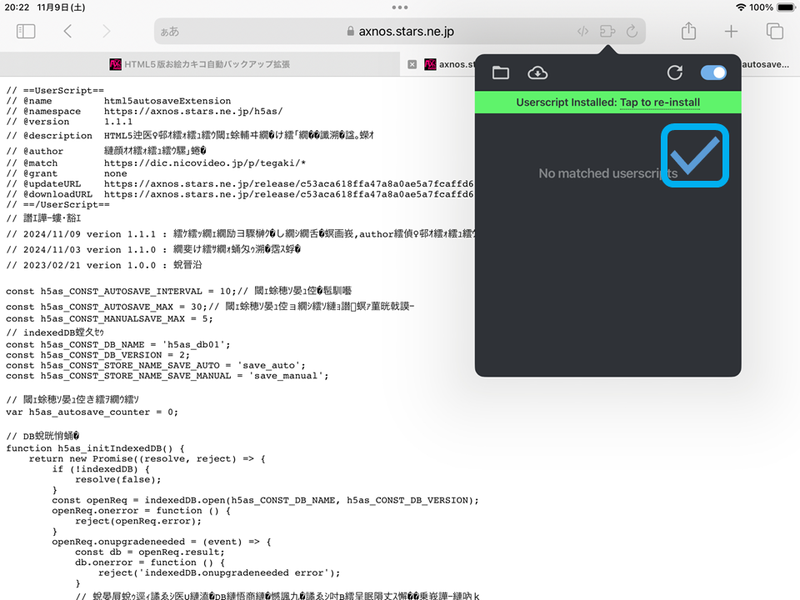Open the axnos.stars.ne.jp address field
This screenshot has width=800, height=600.
(x=400, y=31)
